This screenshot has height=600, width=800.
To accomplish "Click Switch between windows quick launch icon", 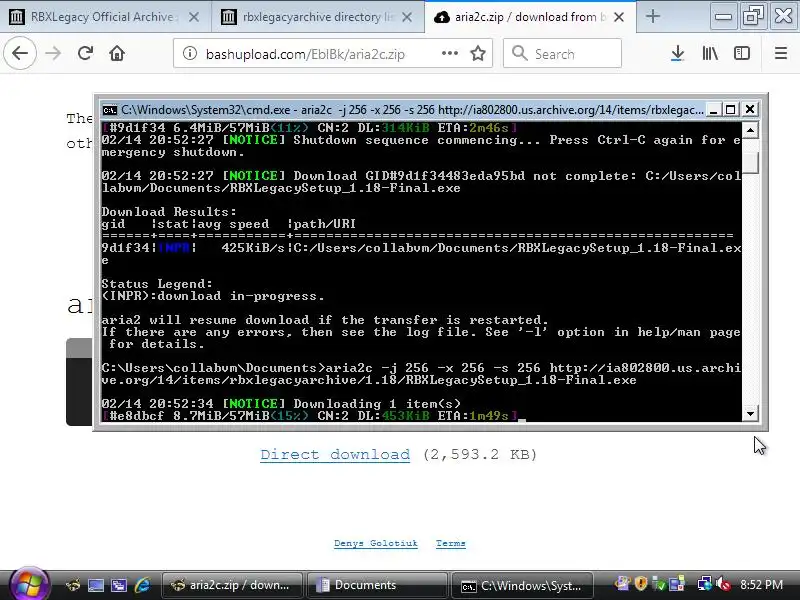I will (x=119, y=585).
